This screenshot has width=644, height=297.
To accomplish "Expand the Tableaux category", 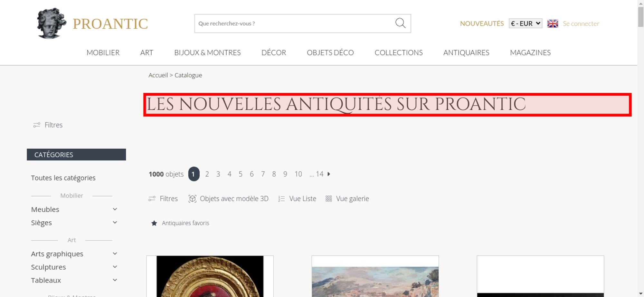I will (115, 280).
